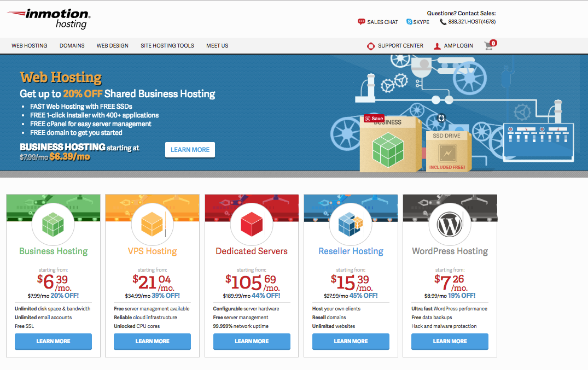Click the Sales Chat link text
Screen dimensions: 588x370
coord(382,22)
